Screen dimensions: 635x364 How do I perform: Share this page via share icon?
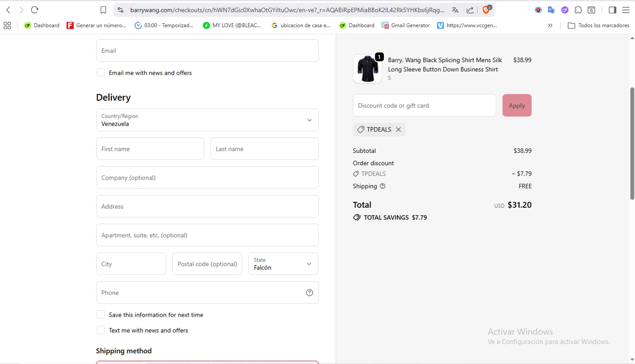[x=470, y=10]
